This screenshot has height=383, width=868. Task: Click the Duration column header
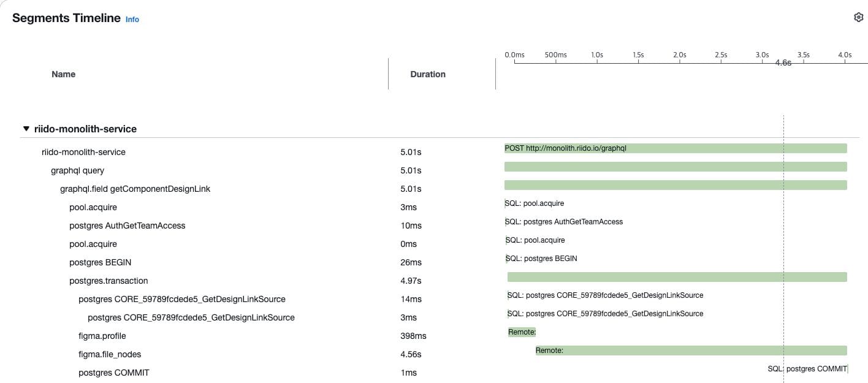pos(428,74)
